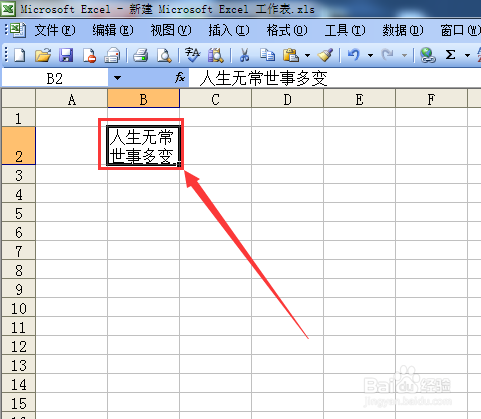481x419 pixels.
Task: Undo the last action
Action: tap(354, 55)
